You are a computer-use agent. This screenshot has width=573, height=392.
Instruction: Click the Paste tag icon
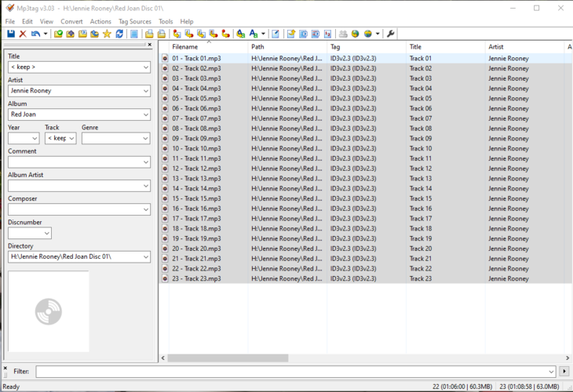pos(161,34)
